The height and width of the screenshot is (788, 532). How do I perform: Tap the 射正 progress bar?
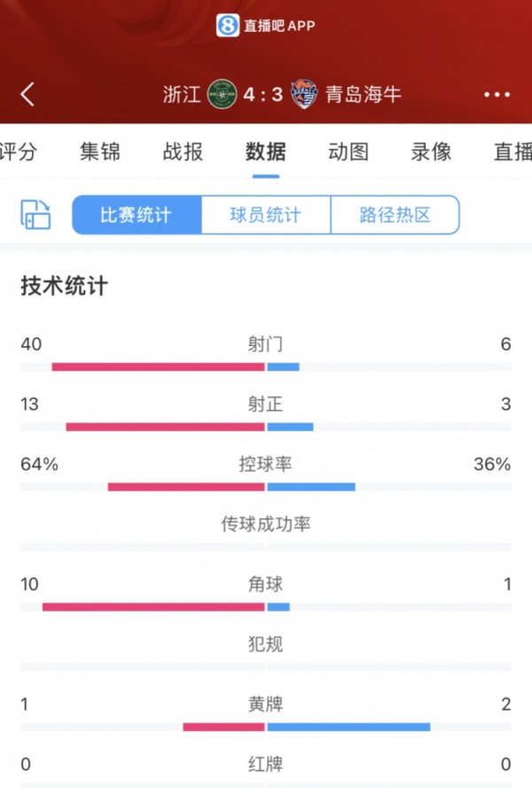click(265, 425)
